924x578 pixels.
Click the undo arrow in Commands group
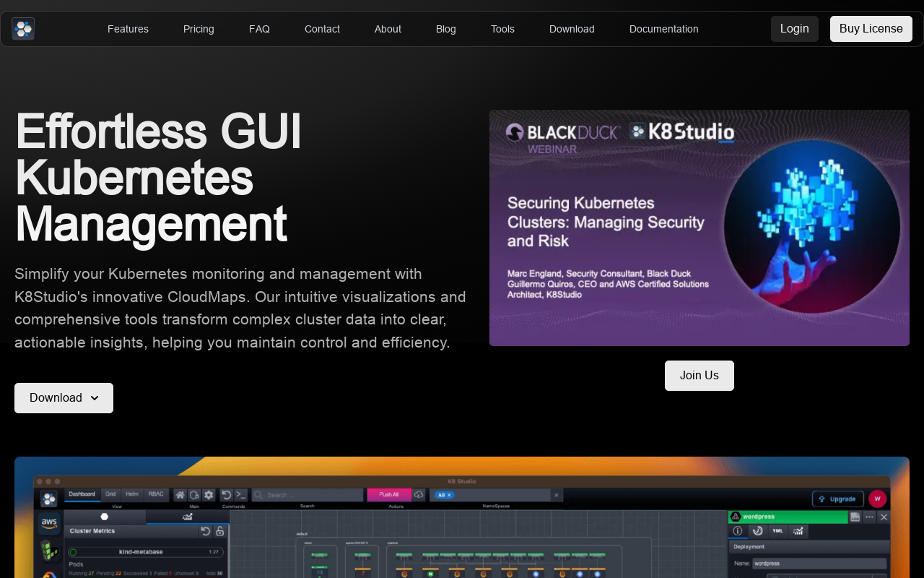pyautogui.click(x=227, y=495)
